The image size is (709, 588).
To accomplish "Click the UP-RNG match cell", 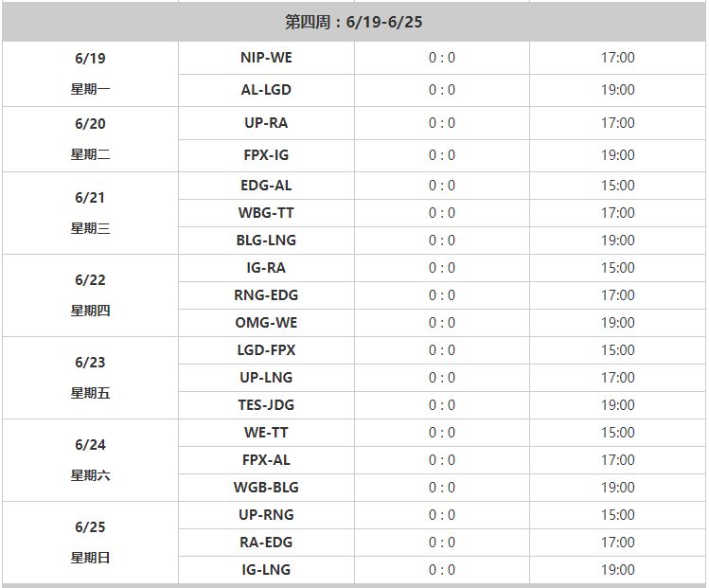I will tap(266, 515).
